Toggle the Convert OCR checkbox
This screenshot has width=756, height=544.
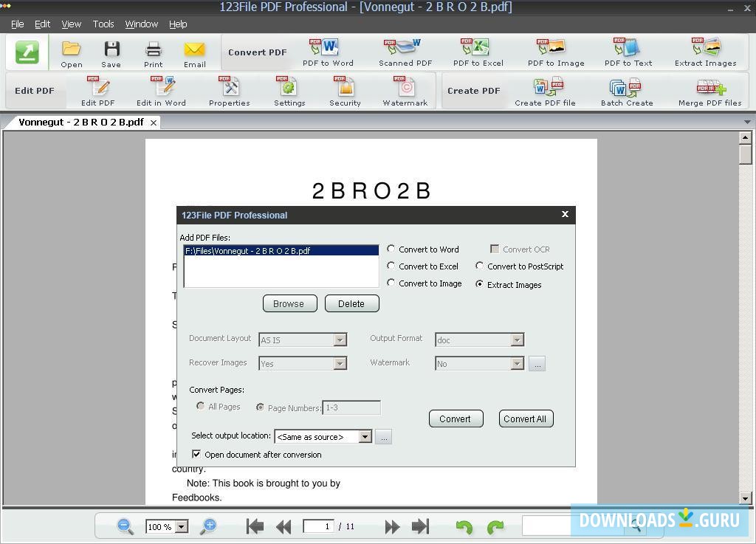click(494, 249)
